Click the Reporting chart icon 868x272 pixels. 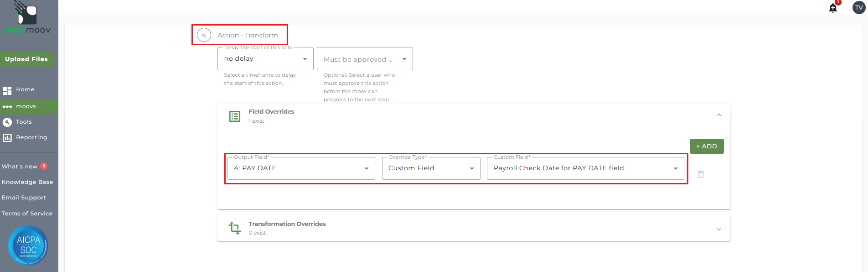click(7, 137)
